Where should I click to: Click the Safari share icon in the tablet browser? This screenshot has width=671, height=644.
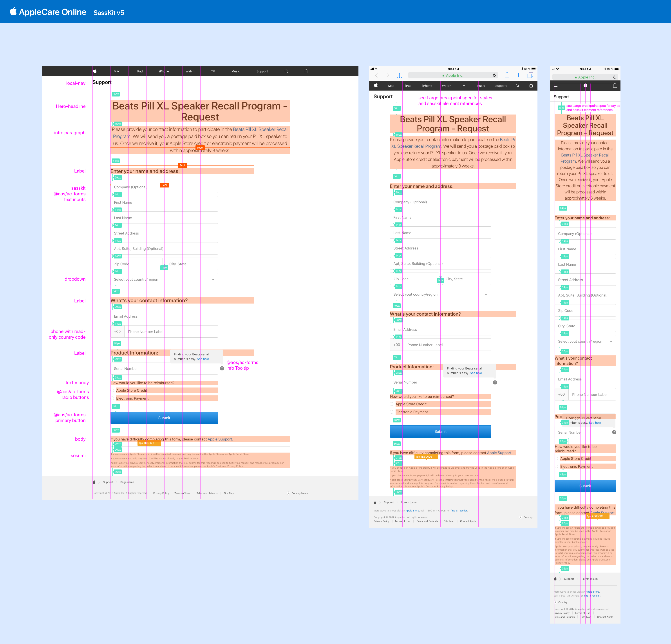(507, 75)
